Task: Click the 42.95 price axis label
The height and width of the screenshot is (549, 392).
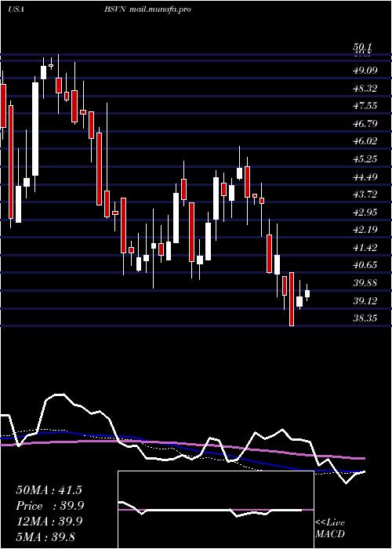Action: [366, 213]
